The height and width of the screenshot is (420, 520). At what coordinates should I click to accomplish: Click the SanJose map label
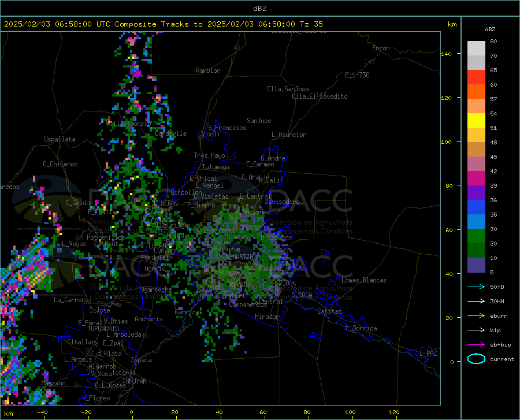point(259,121)
